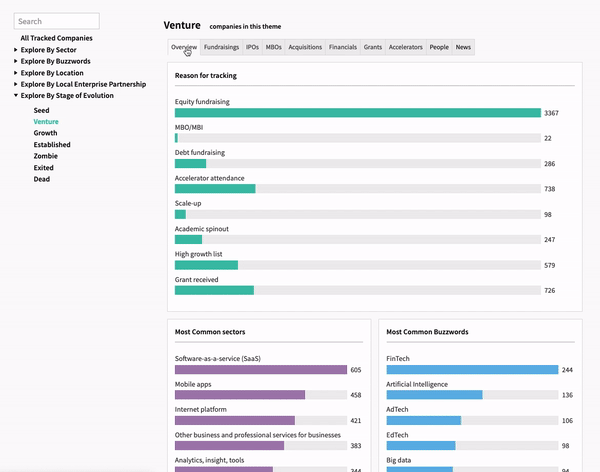
Task: Open All Tracked Companies link
Action: 56,38
